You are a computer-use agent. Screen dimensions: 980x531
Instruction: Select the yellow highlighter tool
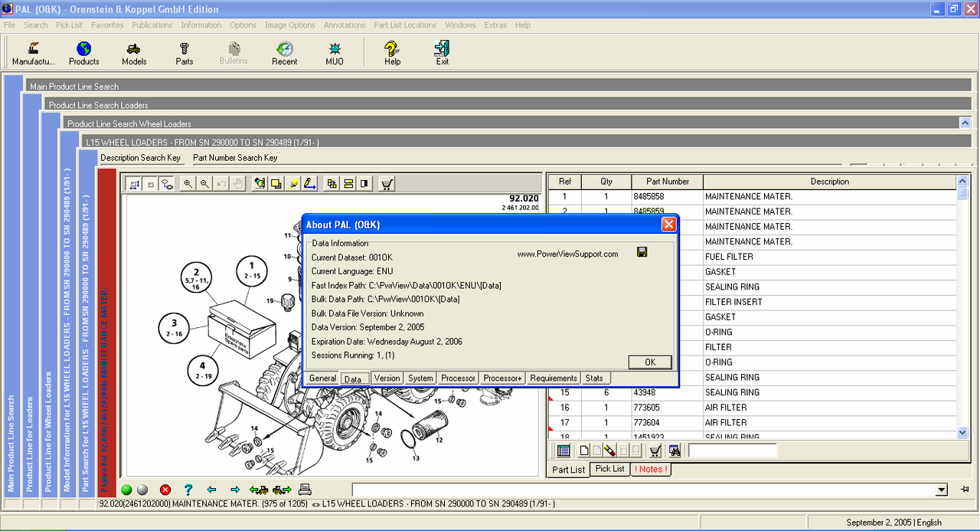pos(293,184)
